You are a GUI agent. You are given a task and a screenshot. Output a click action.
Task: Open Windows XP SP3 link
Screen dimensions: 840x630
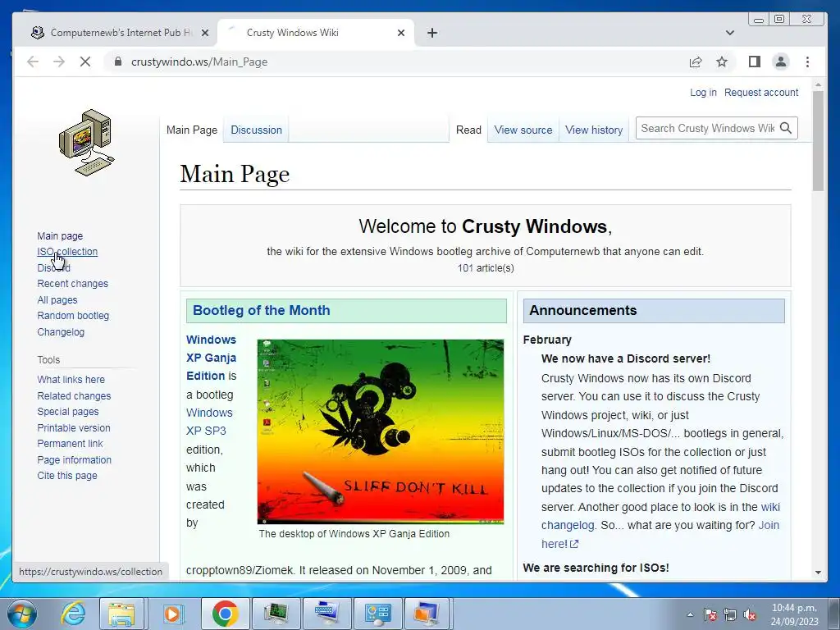pyautogui.click(x=209, y=422)
